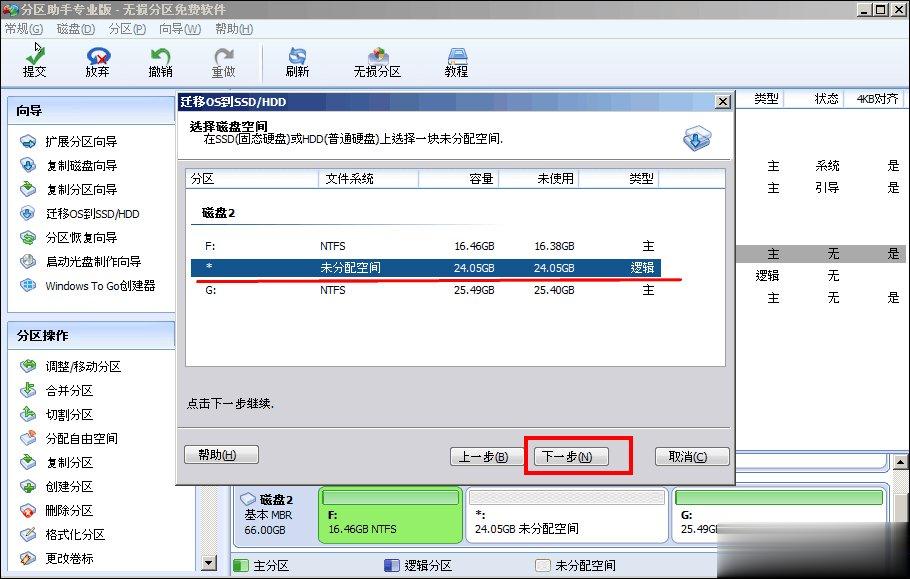Click the 逻辑分区 blue legend swatch
The width and height of the screenshot is (910, 579).
[392, 565]
